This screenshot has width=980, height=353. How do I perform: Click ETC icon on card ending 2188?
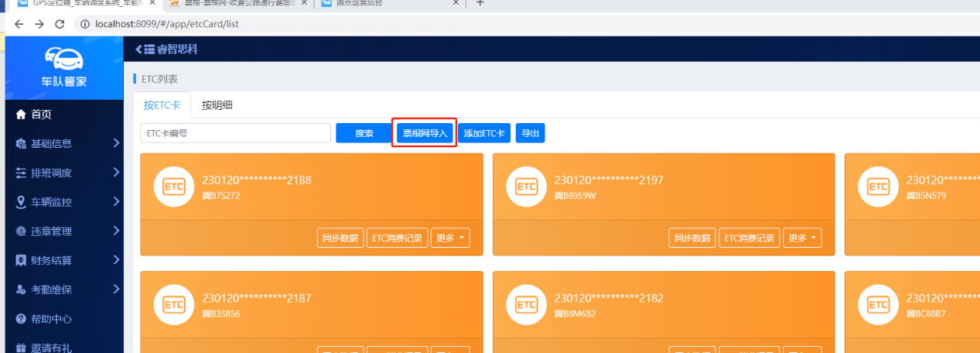click(x=173, y=187)
